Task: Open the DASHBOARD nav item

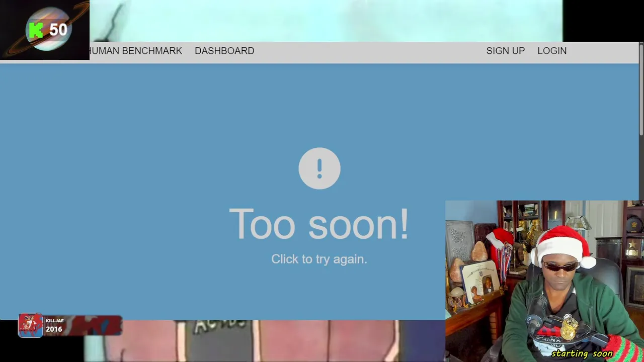Action: point(224,51)
